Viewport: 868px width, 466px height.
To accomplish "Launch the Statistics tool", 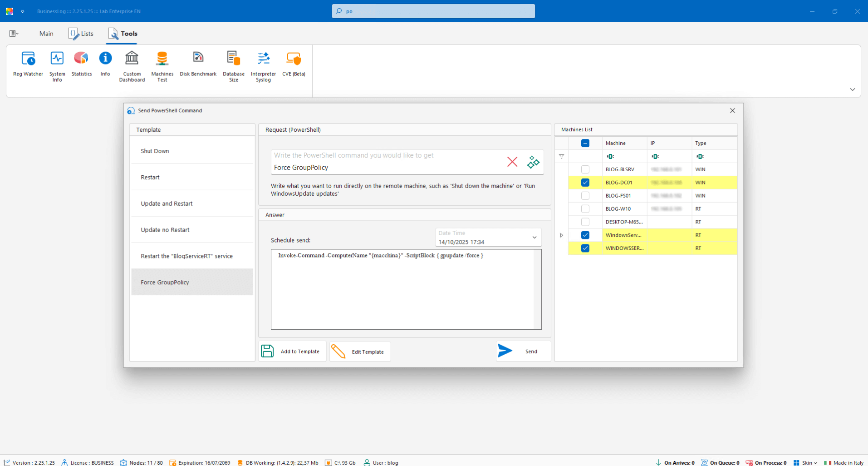I will (82, 64).
